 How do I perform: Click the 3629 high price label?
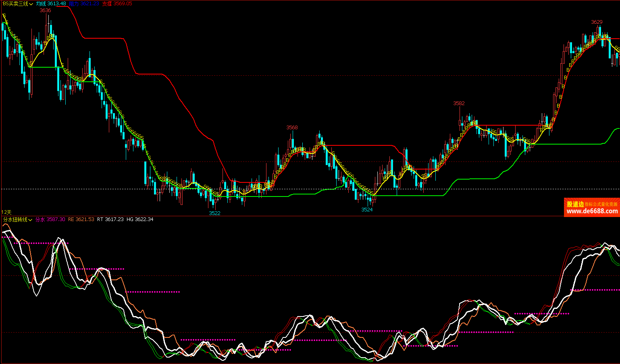click(x=597, y=22)
